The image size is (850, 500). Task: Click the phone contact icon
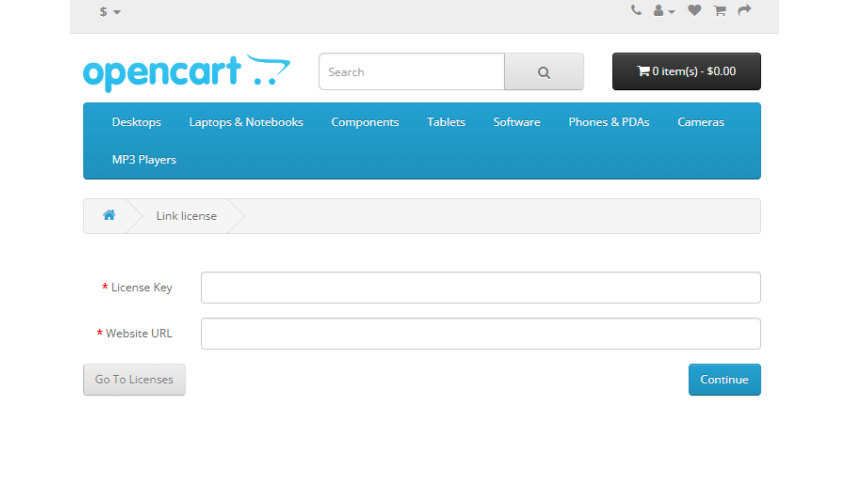tap(636, 10)
